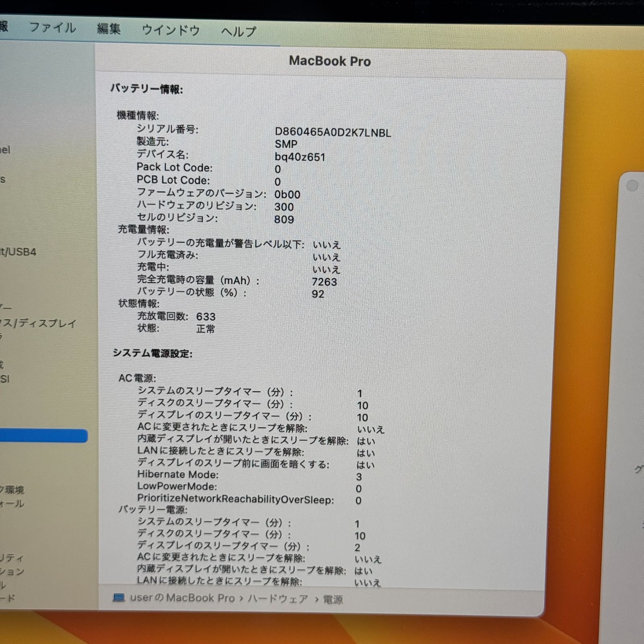Click the laptop icon in path bar
Viewport: 644px width, 644px height.
point(119,597)
